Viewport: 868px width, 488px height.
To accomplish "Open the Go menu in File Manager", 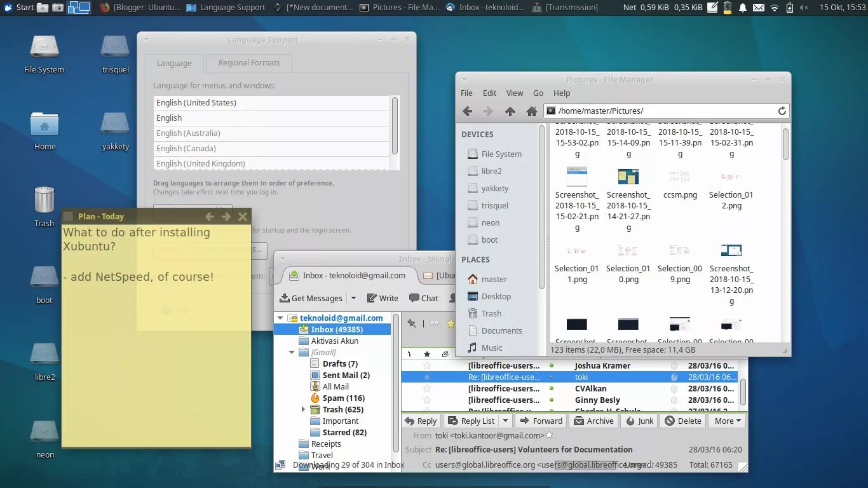I will (x=538, y=93).
